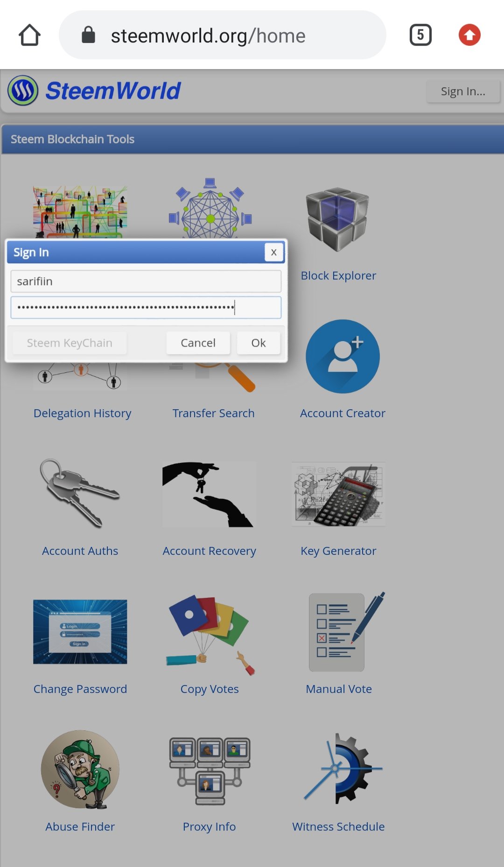Click the Steem Blockchain Tools header

pyautogui.click(x=252, y=139)
